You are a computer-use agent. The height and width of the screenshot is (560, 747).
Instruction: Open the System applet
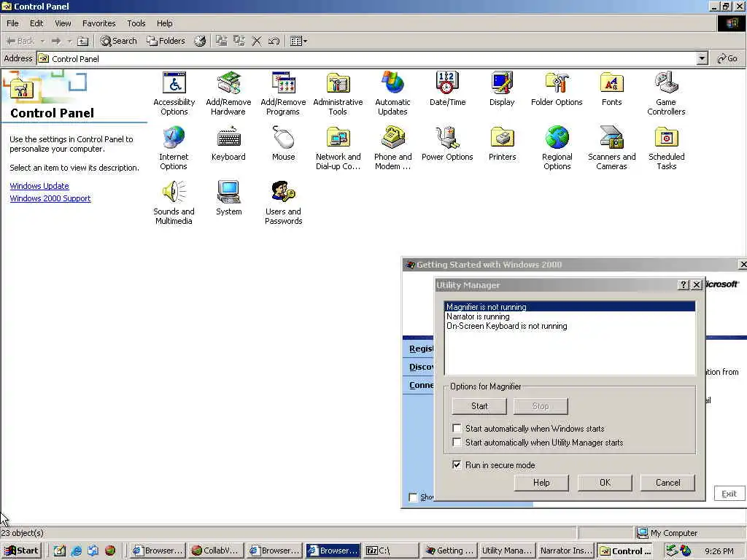point(228,198)
